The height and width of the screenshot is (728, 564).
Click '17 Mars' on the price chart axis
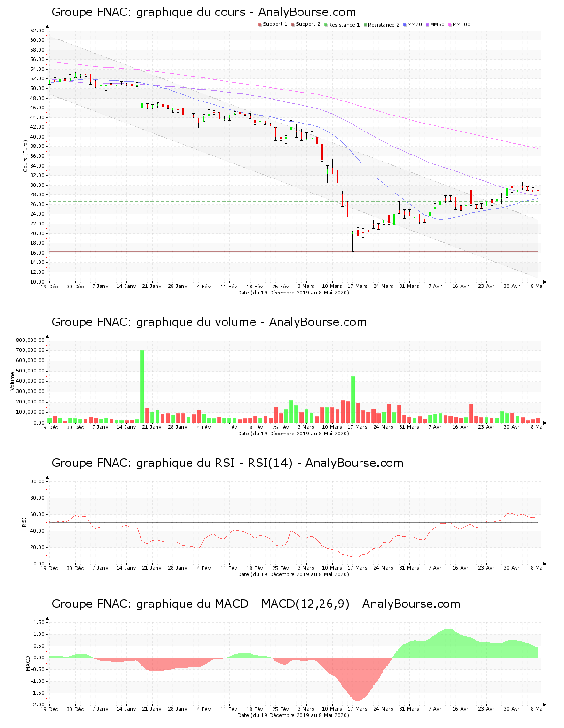click(357, 286)
